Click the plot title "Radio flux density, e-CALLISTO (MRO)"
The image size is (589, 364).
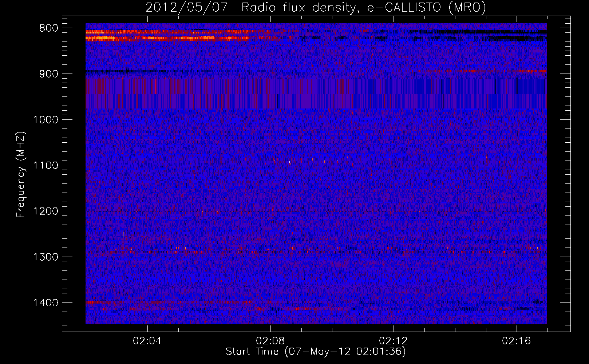pyautogui.click(x=364, y=7)
